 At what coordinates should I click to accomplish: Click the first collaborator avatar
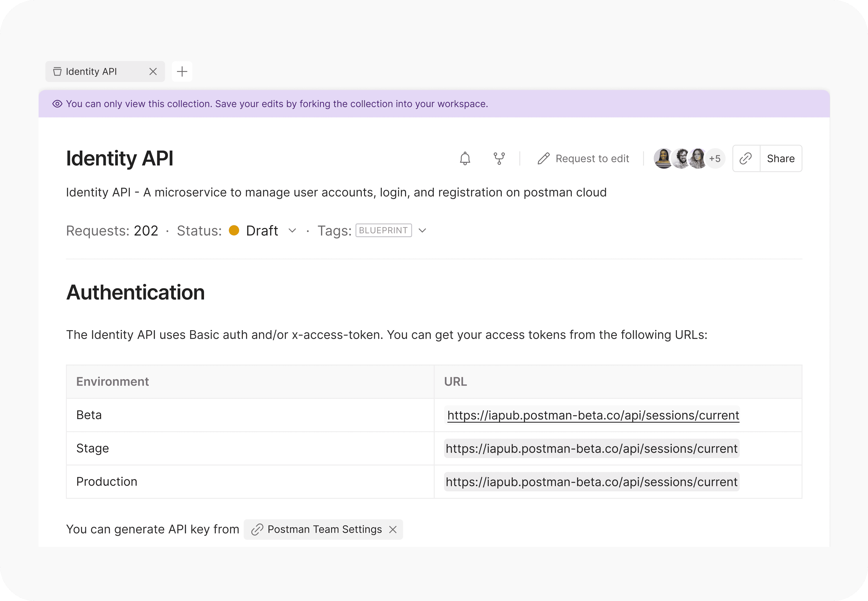(x=663, y=159)
